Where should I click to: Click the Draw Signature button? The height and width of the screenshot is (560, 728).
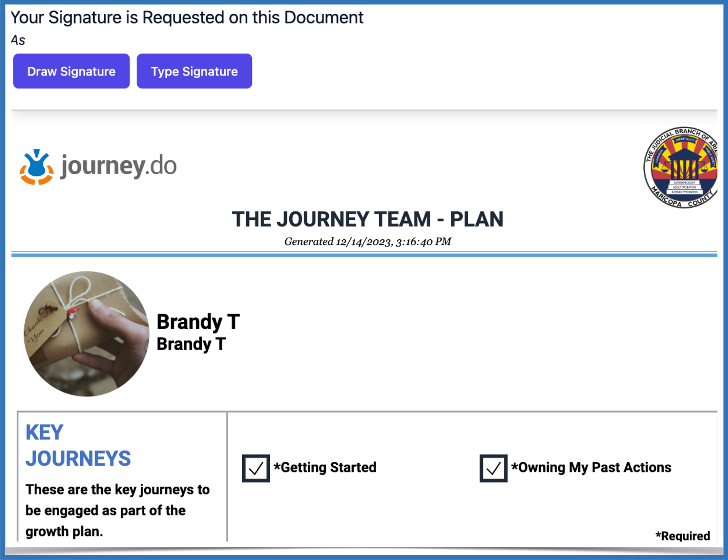(71, 71)
